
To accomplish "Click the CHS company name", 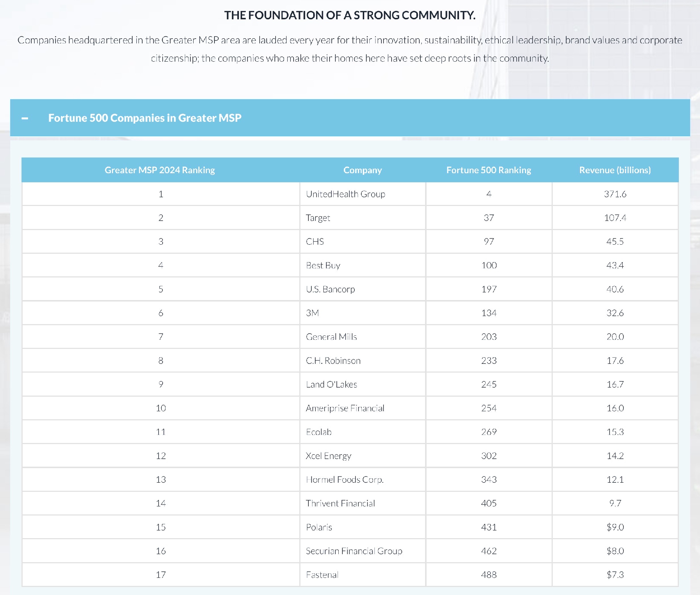I will tap(315, 241).
